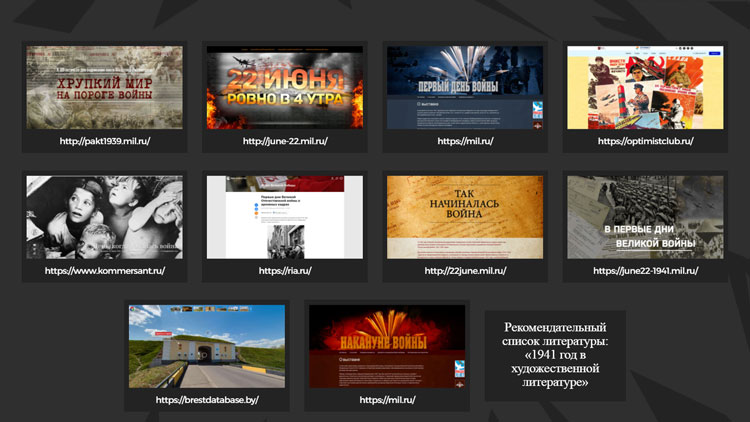Open the https://www.kommersant.ru/ link
This screenshot has height=422, width=750.
coord(105,271)
